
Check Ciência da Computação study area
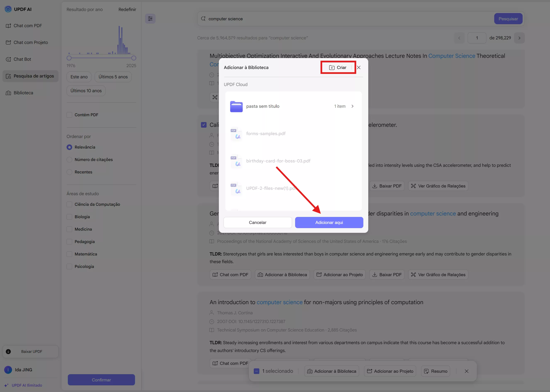point(69,204)
